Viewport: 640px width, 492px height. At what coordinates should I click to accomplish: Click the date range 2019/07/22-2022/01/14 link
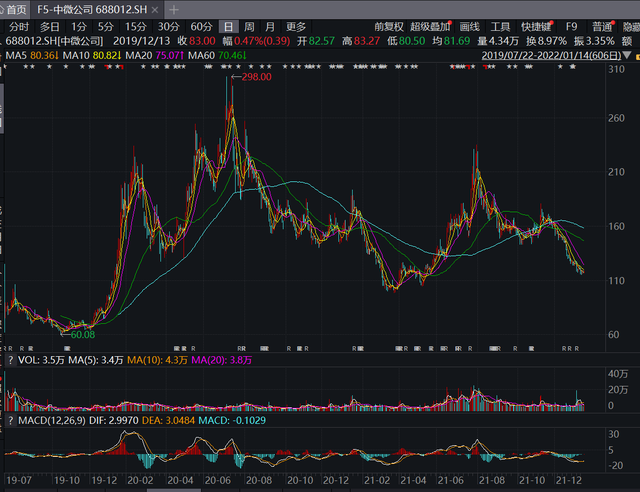coord(551,55)
